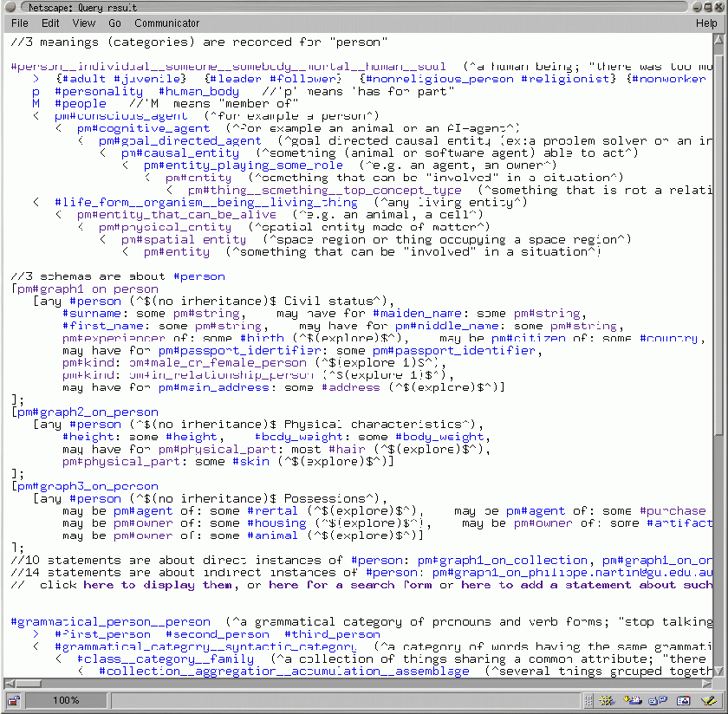Click the security lock icon in status bar
The image size is (728, 714).
pos(14,700)
